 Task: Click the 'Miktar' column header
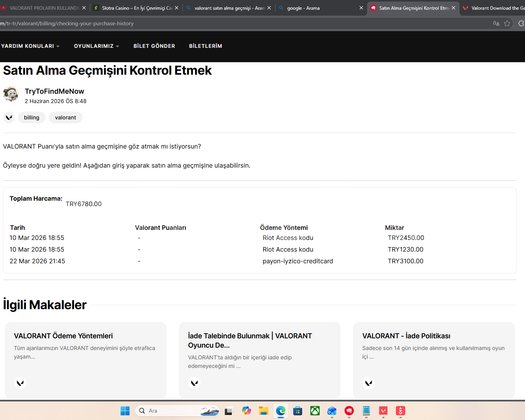394,228
